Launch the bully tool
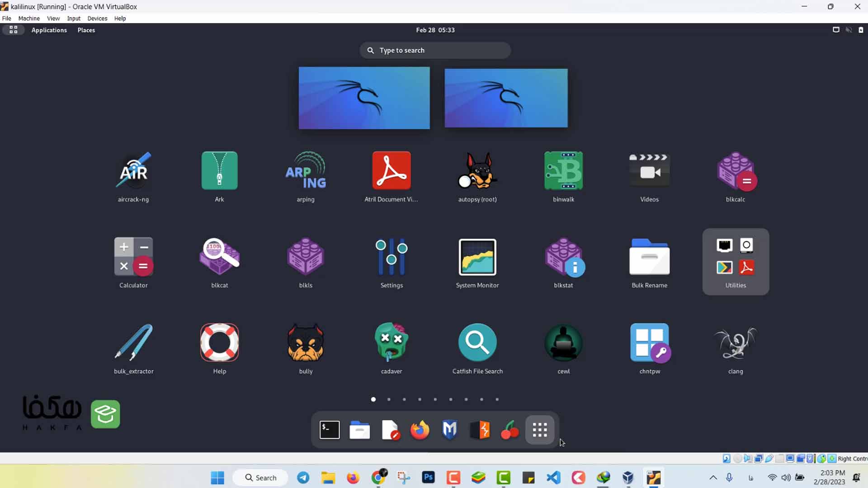The height and width of the screenshot is (488, 868). tap(306, 349)
